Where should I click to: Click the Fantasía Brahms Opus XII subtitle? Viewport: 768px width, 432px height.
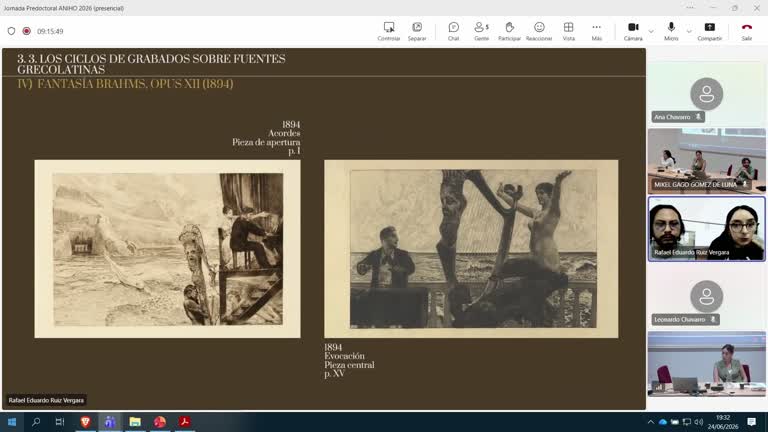pyautogui.click(x=125, y=84)
